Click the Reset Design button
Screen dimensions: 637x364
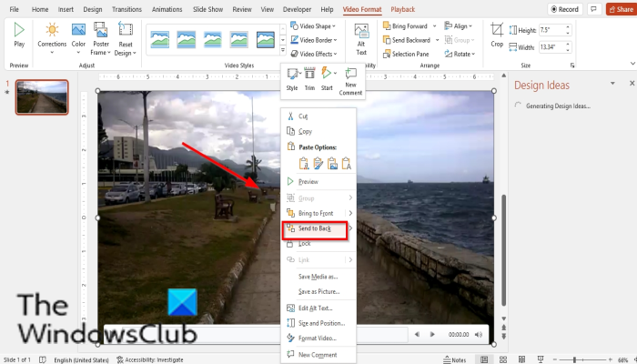(x=126, y=38)
